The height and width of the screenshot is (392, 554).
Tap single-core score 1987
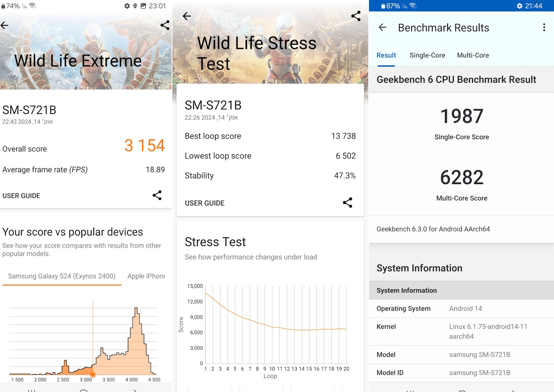pos(462,116)
